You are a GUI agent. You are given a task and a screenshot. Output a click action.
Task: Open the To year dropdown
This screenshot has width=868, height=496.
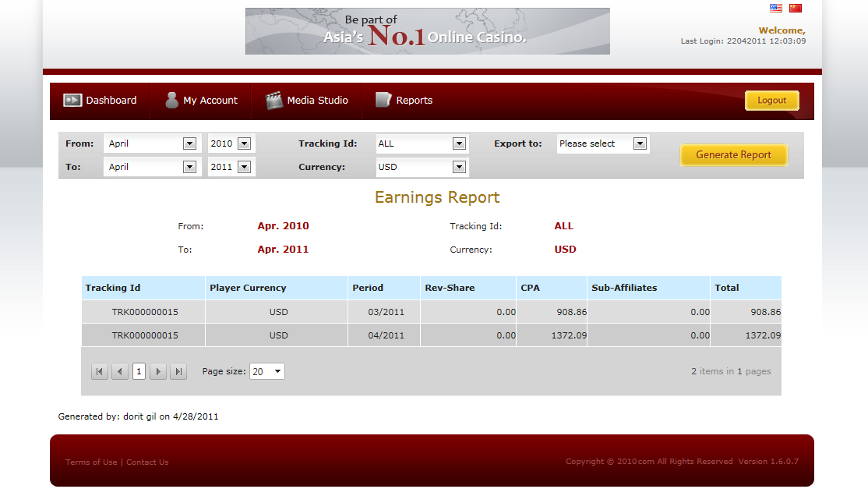click(244, 167)
